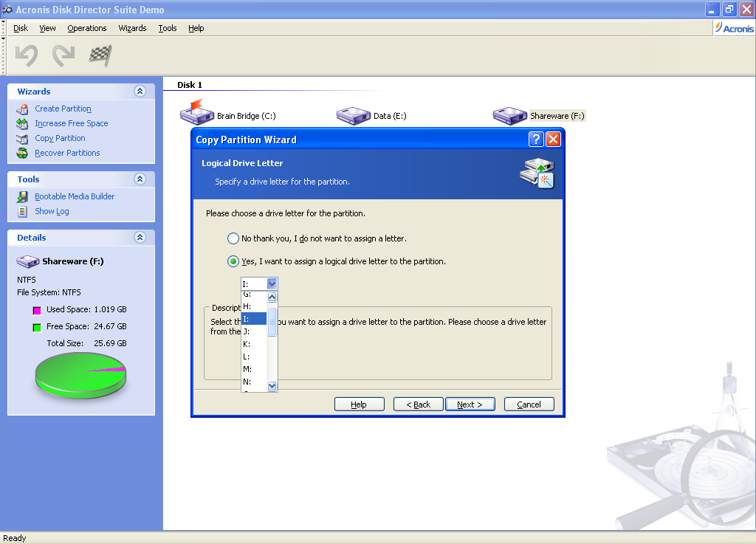This screenshot has width=756, height=544.
Task: Click the 'Disk 1' heading
Action: (x=190, y=85)
